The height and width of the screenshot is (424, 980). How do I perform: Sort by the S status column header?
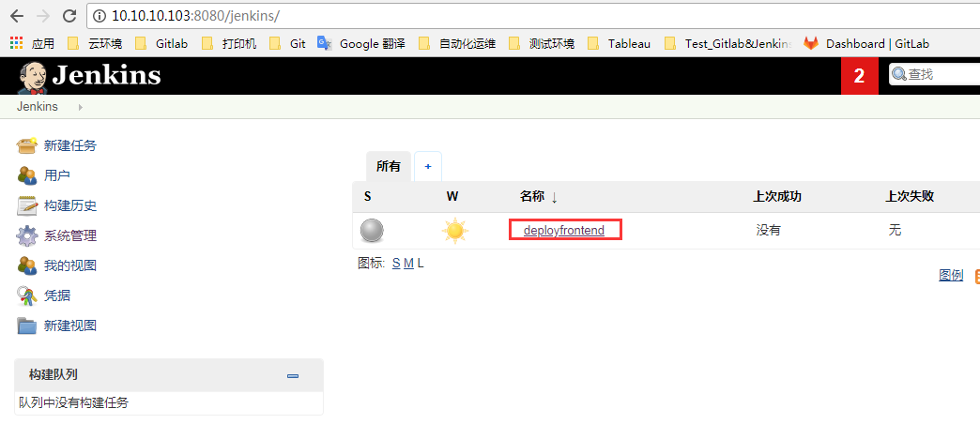tap(368, 197)
